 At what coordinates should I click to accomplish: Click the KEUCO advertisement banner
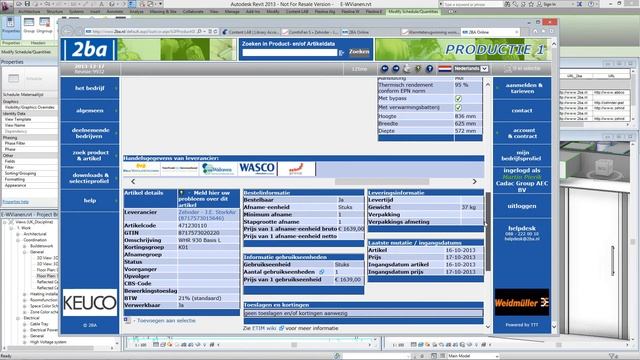[x=90, y=302]
